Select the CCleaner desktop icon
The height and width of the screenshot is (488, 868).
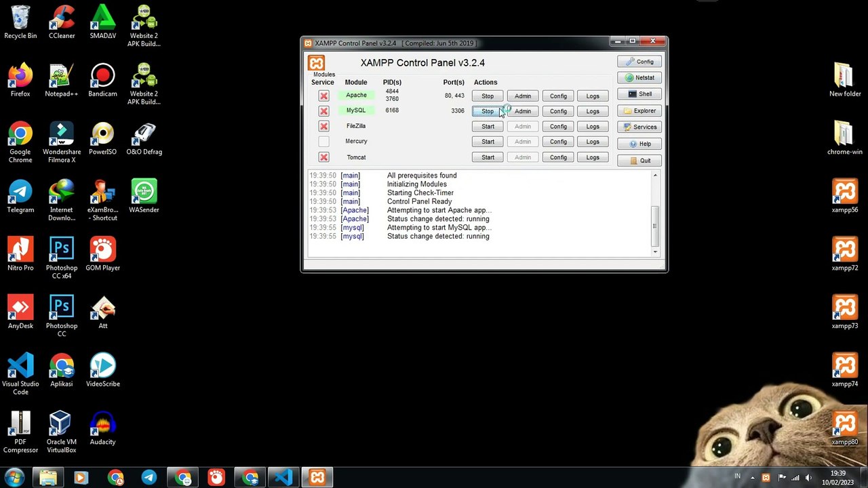62,23
